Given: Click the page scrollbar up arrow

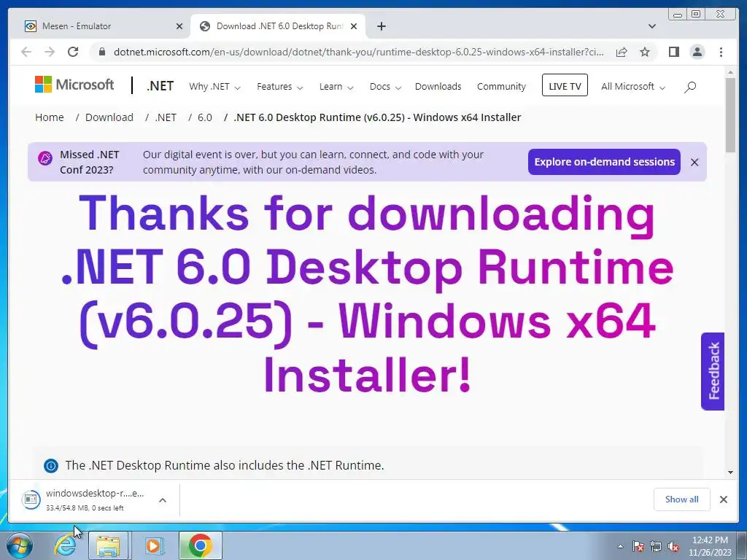Looking at the screenshot, I should [730, 72].
